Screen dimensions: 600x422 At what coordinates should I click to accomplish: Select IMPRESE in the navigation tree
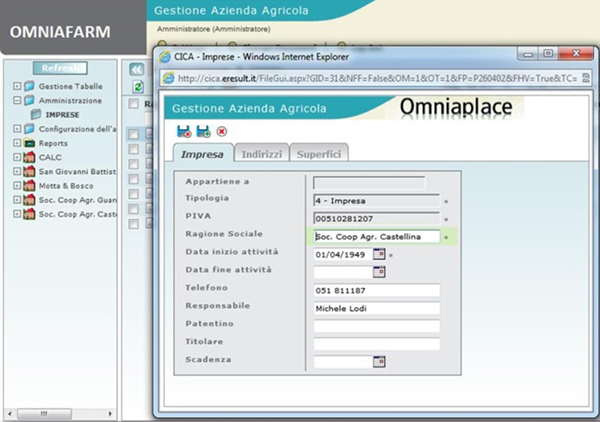(62, 115)
